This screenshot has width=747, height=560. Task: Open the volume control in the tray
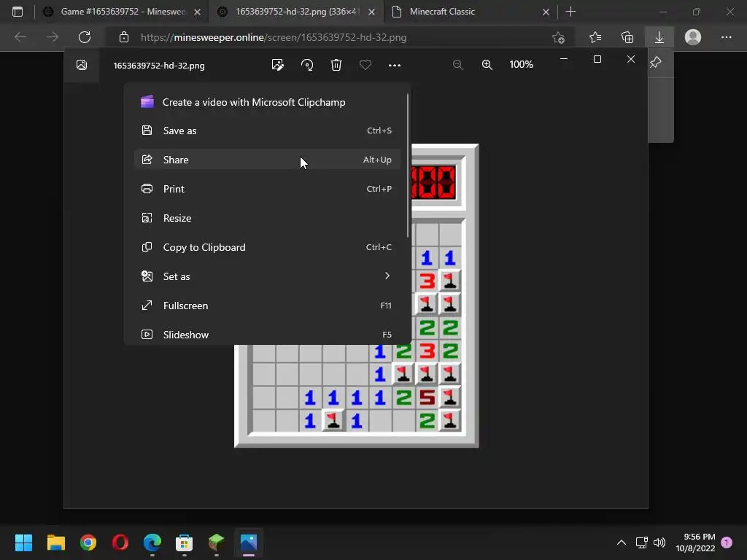[659, 542]
